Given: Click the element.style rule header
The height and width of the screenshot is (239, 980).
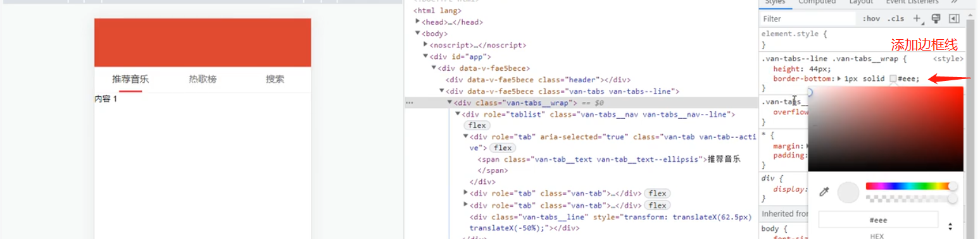Looking at the screenshot, I should [x=794, y=34].
